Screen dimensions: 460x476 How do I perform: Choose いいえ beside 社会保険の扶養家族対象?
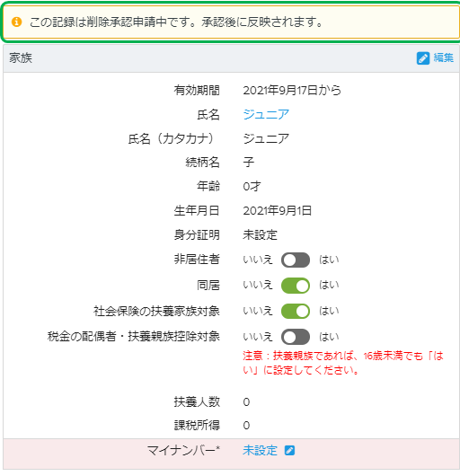[x=258, y=311]
